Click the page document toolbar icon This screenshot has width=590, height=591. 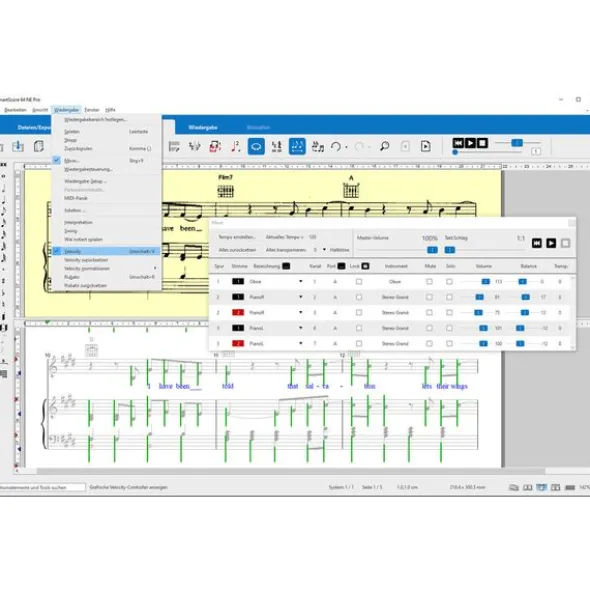pyautogui.click(x=39, y=146)
